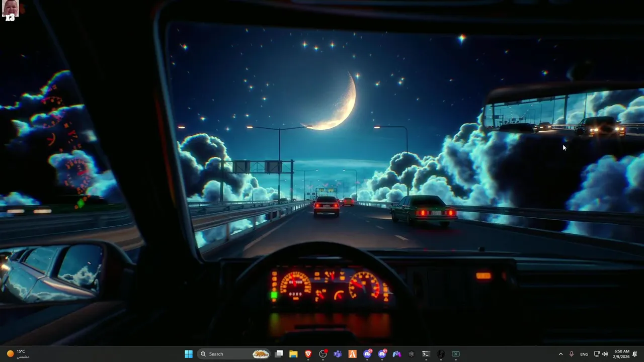The width and height of the screenshot is (644, 362).
Task: Open the volume control in the tray
Action: (x=605, y=354)
